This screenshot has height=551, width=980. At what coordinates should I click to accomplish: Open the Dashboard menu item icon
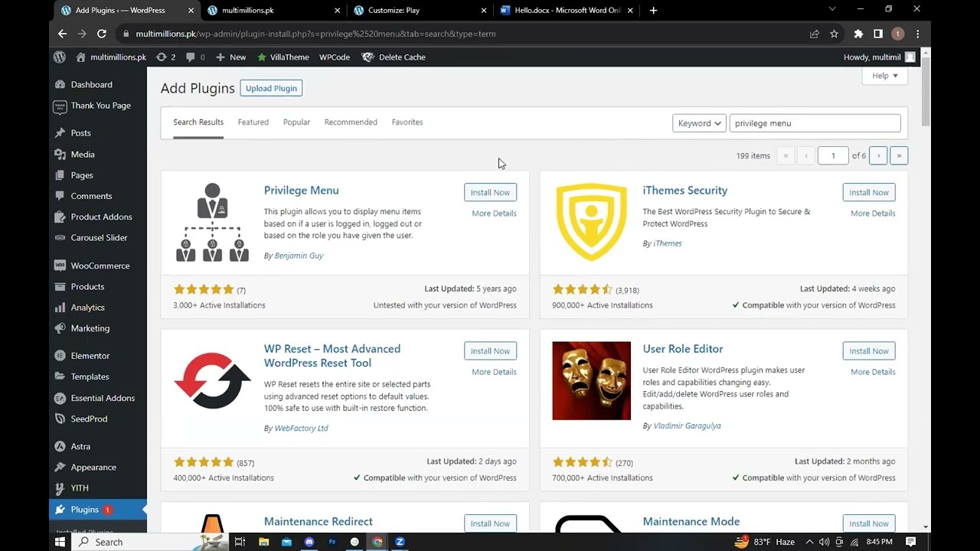pos(60,85)
